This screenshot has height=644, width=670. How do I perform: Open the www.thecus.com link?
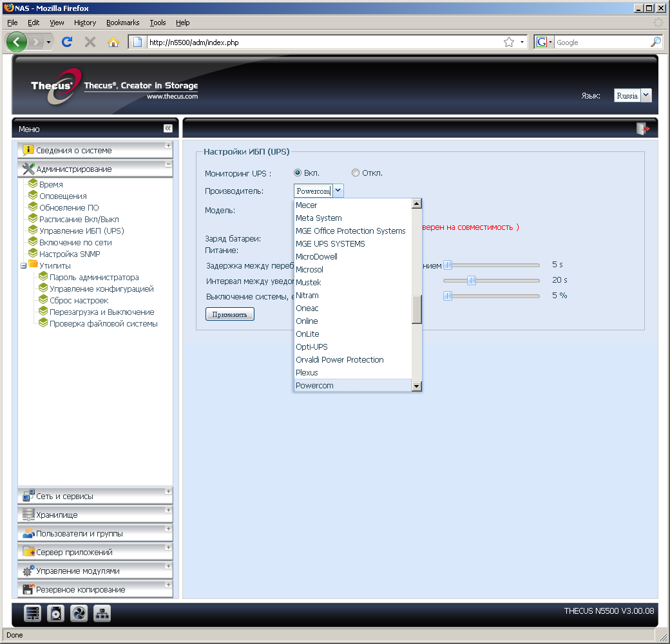(x=172, y=97)
